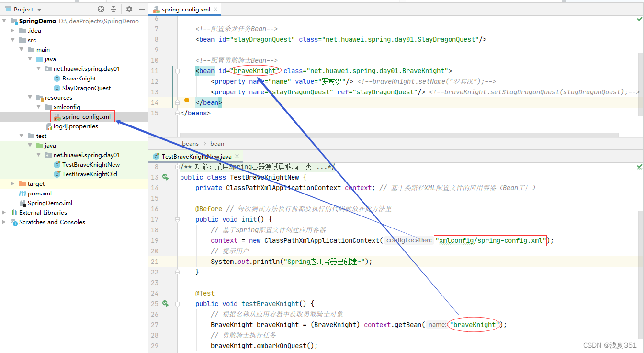Select the blue java folder under main
The height and width of the screenshot is (353, 644).
pyautogui.click(x=46, y=59)
